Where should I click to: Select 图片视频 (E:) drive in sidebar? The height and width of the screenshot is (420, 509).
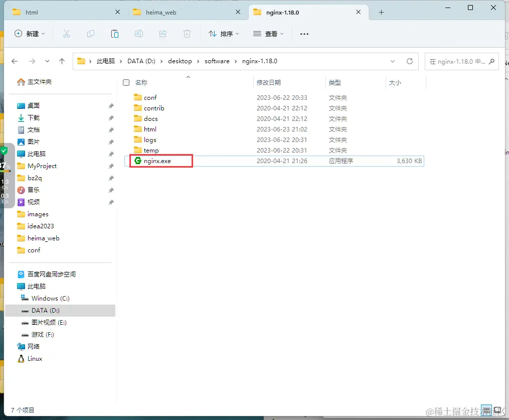pyautogui.click(x=44, y=323)
